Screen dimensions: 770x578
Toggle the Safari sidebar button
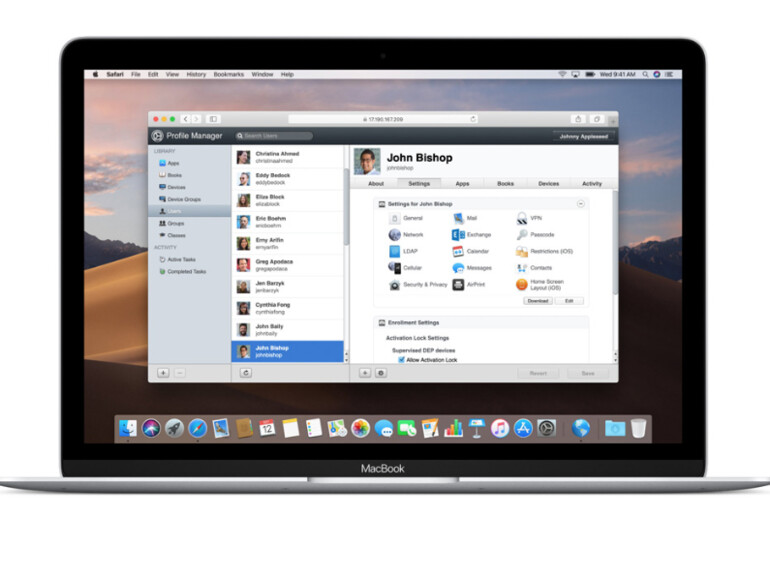pyautogui.click(x=213, y=119)
